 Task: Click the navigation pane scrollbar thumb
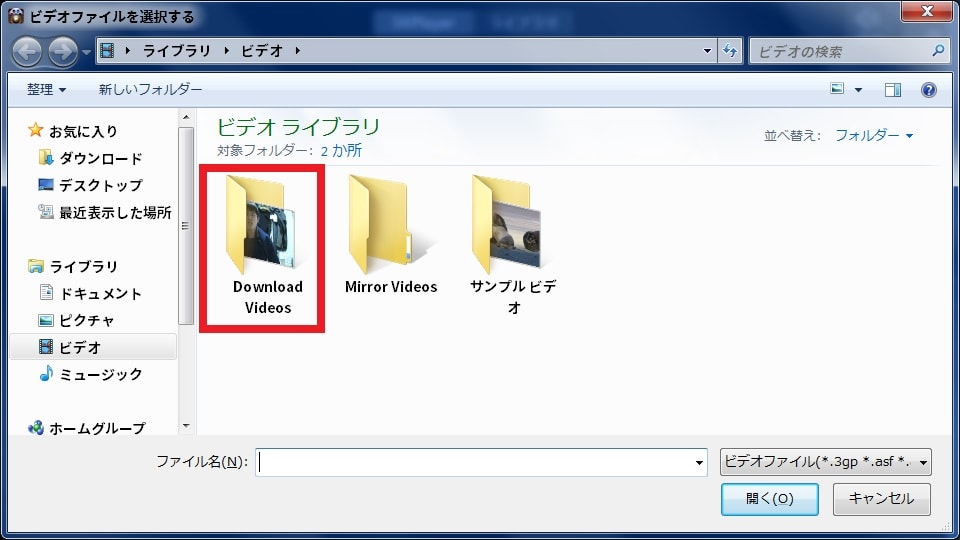coord(186,226)
